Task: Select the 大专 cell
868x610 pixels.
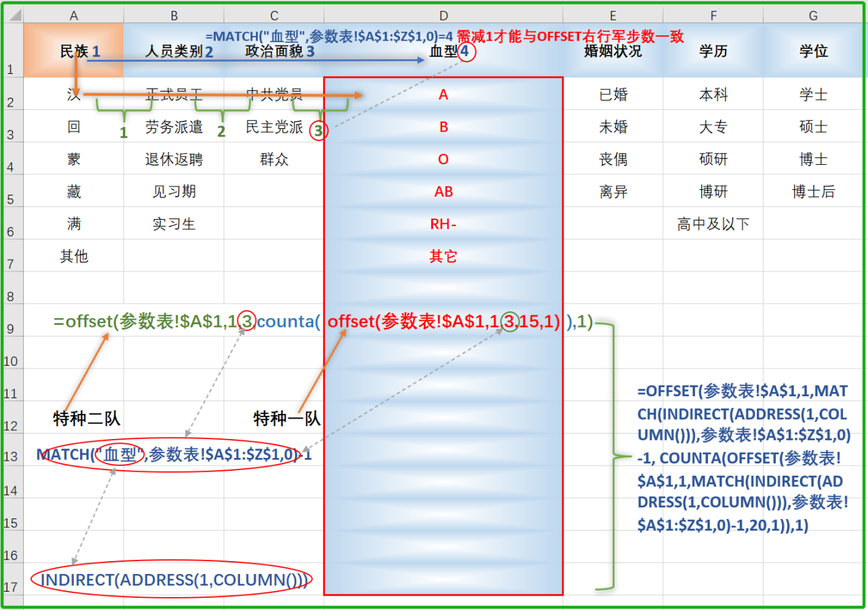Action: (x=713, y=126)
